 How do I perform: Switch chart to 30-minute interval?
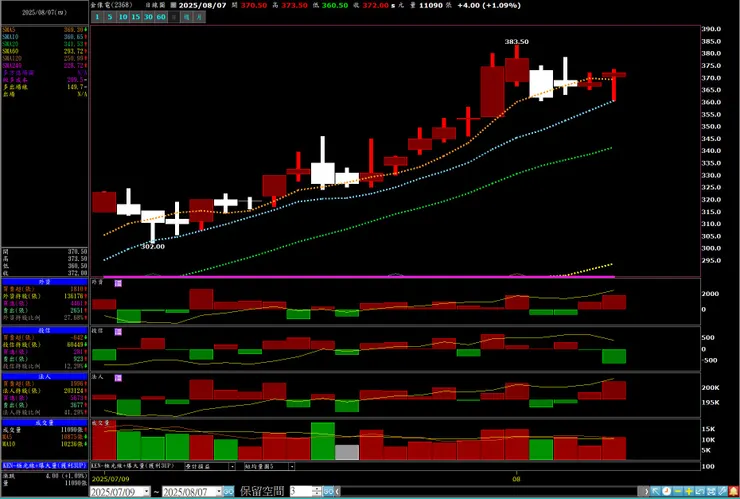pyautogui.click(x=148, y=17)
